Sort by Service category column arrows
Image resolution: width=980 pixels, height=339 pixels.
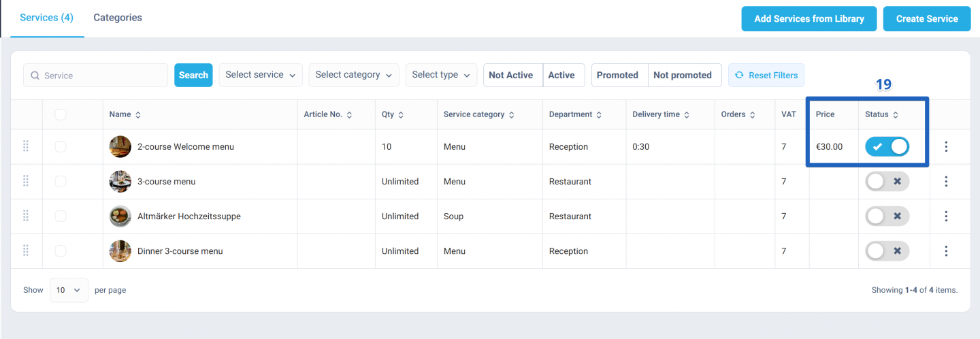coord(511,115)
